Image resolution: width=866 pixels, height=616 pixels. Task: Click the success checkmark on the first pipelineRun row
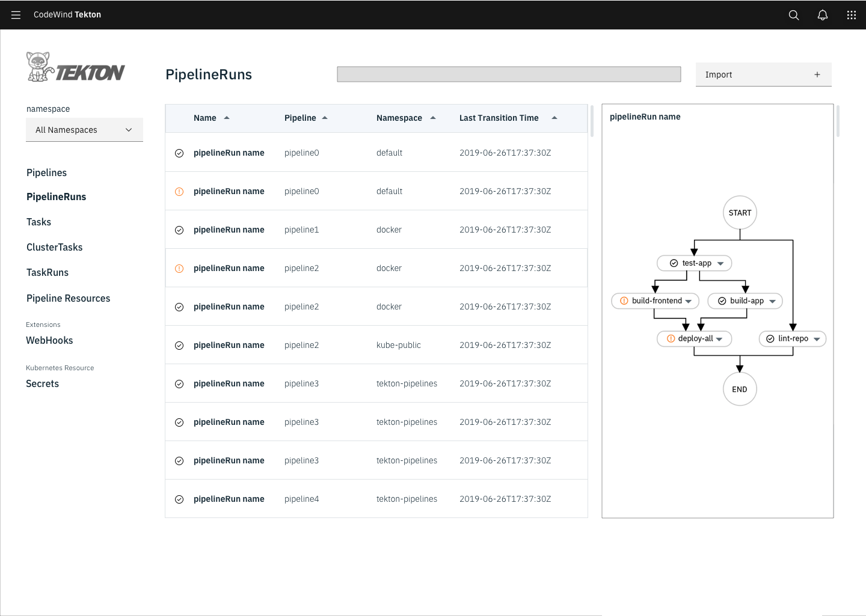[179, 153]
